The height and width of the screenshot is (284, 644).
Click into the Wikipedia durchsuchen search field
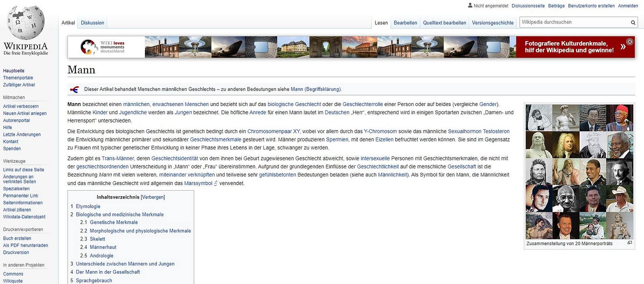click(575, 22)
